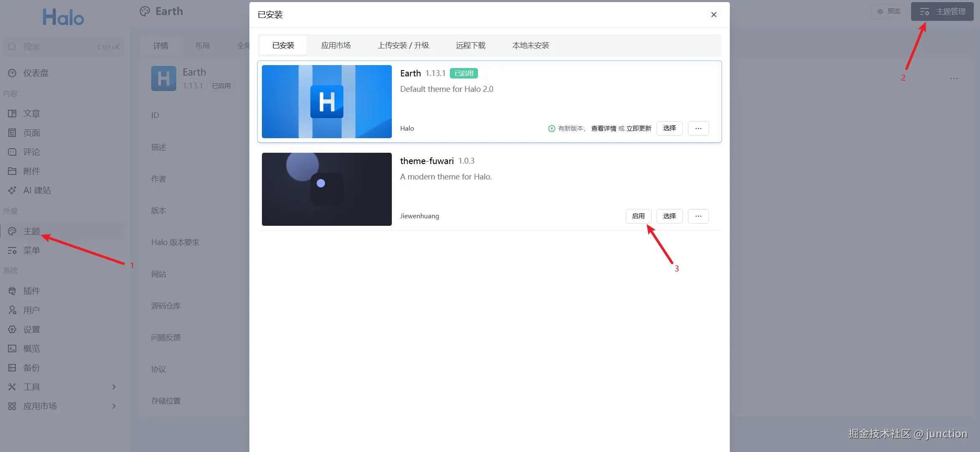Viewport: 980px width, 452px height.
Task: Open 评论 comments icon in sidebar
Action: 12,152
